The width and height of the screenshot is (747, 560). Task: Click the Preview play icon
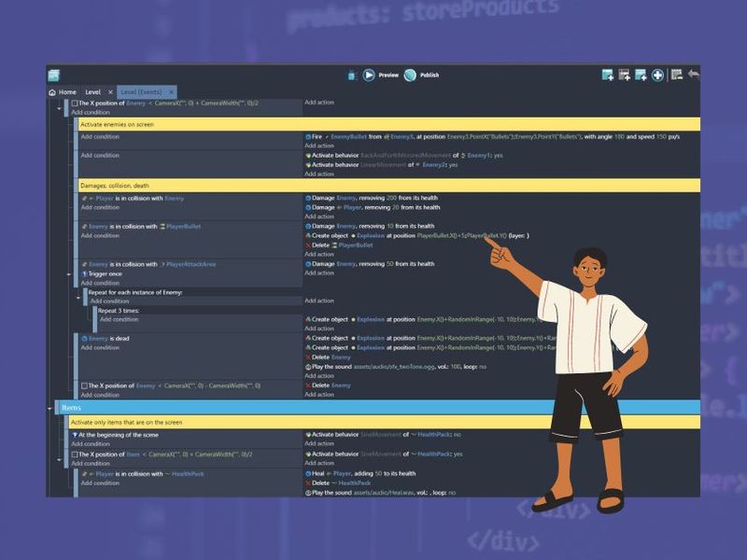coord(368,76)
